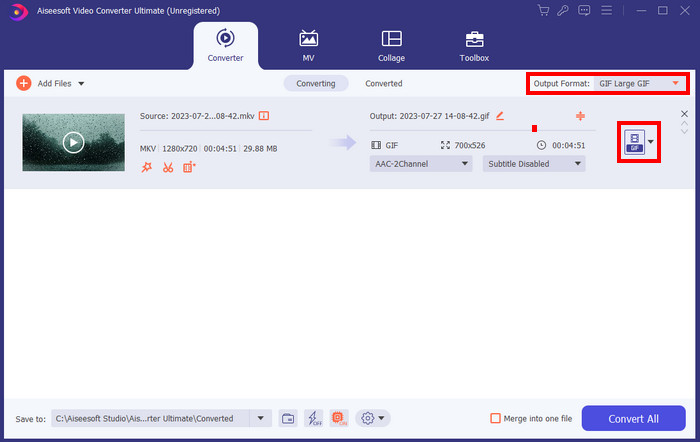Screen dimensions: 700x442
Task: Click the Save to path field
Action: click(x=150, y=419)
